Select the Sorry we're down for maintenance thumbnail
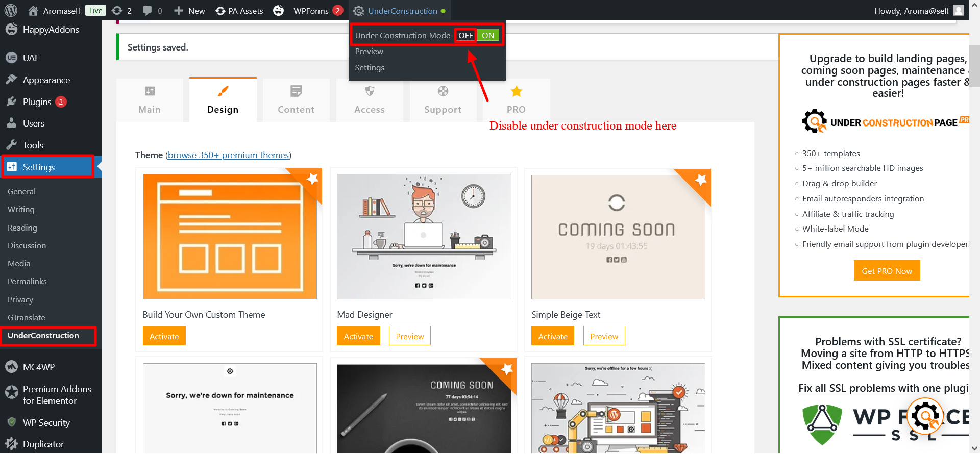The height and width of the screenshot is (454, 980). coord(230,408)
